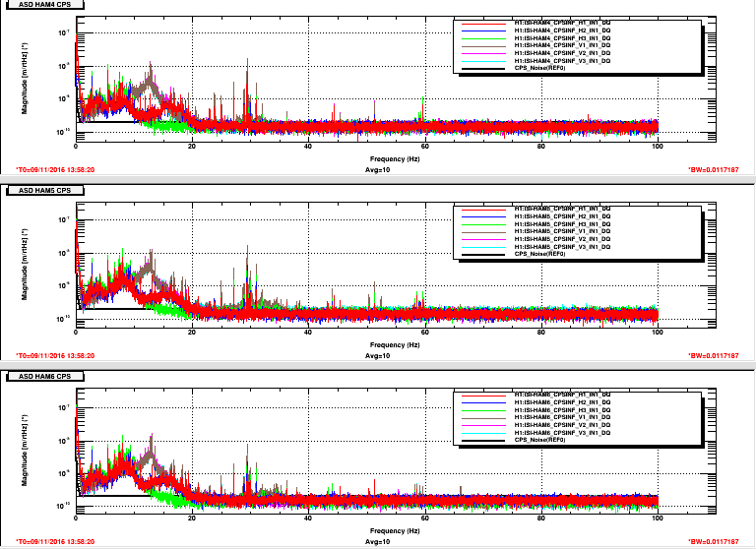Screen dimensions: 756x549
Task: Click the blue line swatch in HAM5 legend
Action: (x=483, y=216)
